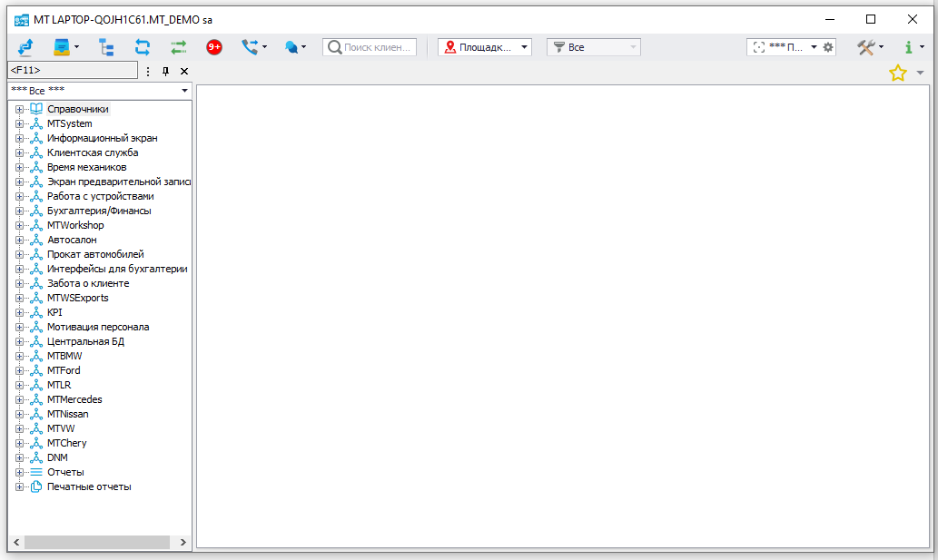Click the green two-way arrows exchange icon

coord(179,47)
